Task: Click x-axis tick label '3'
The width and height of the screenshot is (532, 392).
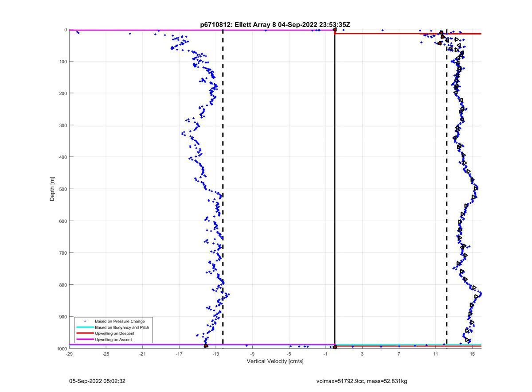Action: 362,354
